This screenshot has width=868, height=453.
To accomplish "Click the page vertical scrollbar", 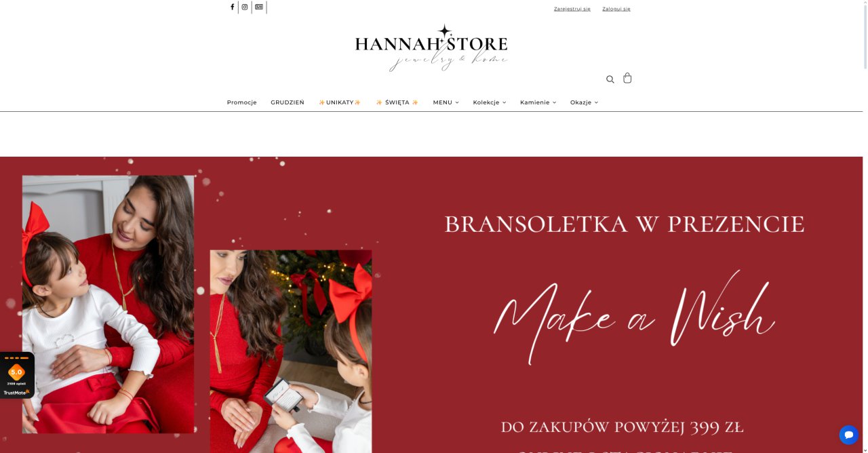I will [865, 226].
